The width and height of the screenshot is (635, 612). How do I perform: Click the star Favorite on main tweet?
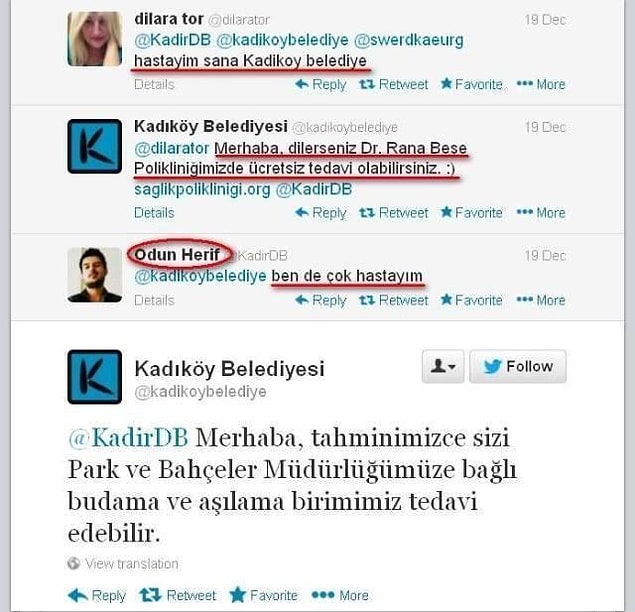click(x=264, y=595)
